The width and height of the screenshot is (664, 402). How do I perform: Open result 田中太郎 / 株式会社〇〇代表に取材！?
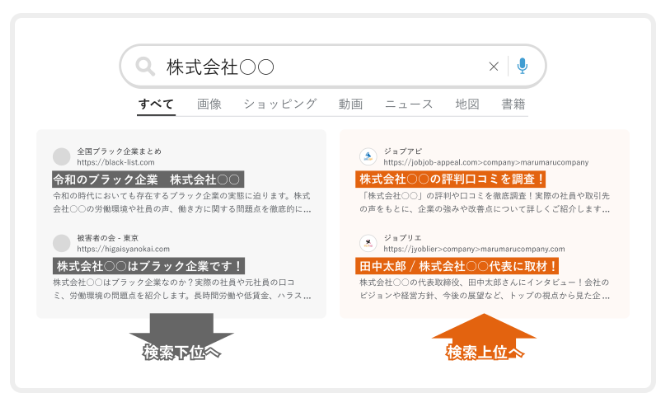[457, 266]
